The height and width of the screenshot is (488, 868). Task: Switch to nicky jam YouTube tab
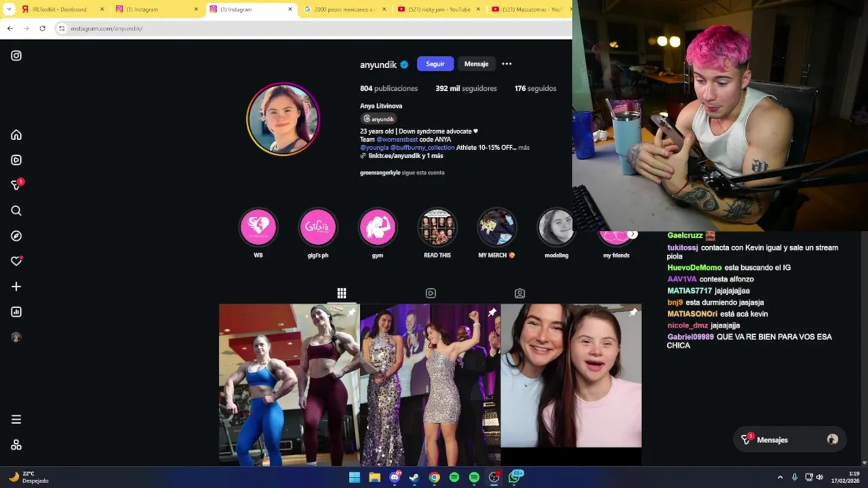[x=439, y=9]
